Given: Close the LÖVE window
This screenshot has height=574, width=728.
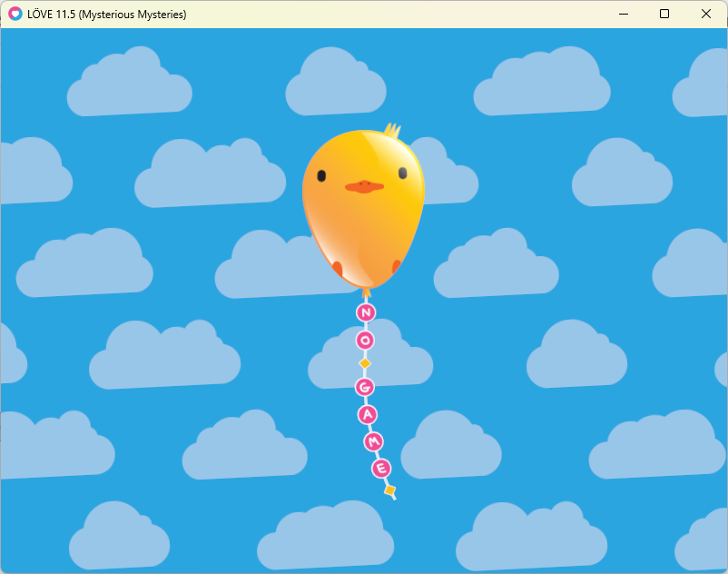Looking at the screenshot, I should (706, 14).
